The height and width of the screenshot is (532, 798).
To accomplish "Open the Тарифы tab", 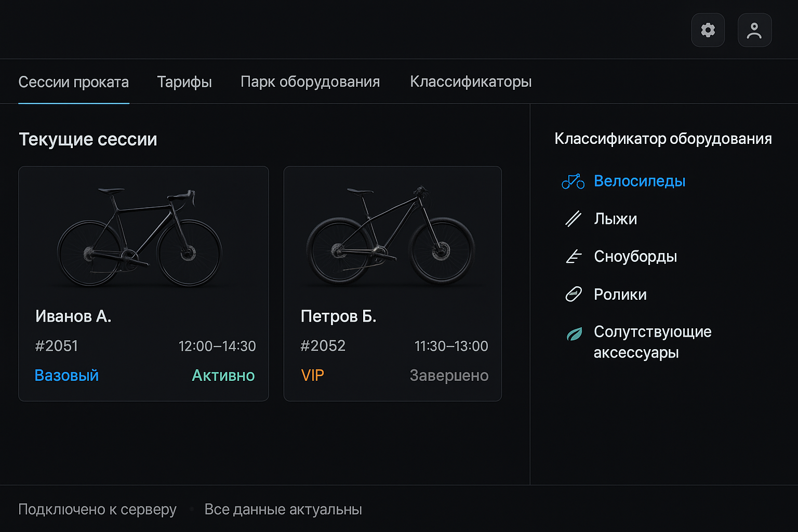I will [x=184, y=82].
